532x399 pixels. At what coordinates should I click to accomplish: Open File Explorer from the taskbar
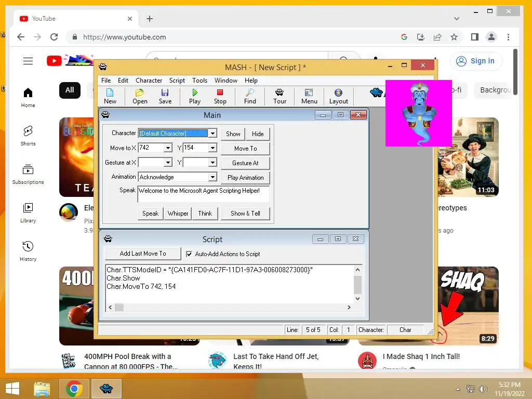click(x=42, y=389)
